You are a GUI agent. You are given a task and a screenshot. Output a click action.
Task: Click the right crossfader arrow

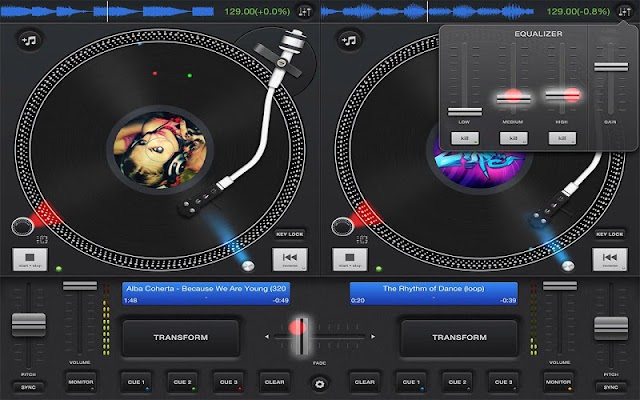click(372, 337)
